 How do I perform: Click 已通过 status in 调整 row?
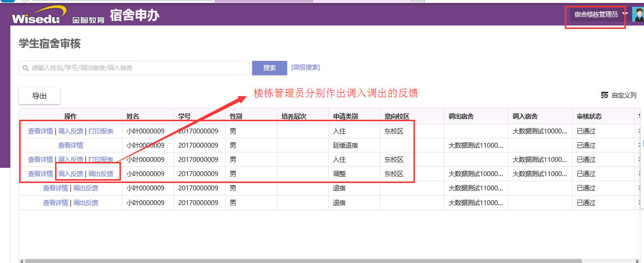click(586, 174)
